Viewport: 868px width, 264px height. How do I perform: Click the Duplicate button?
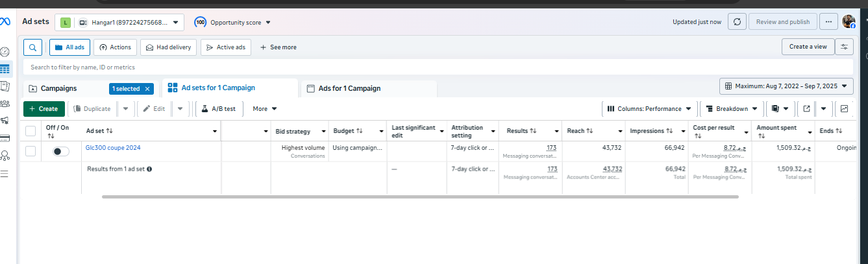point(92,109)
